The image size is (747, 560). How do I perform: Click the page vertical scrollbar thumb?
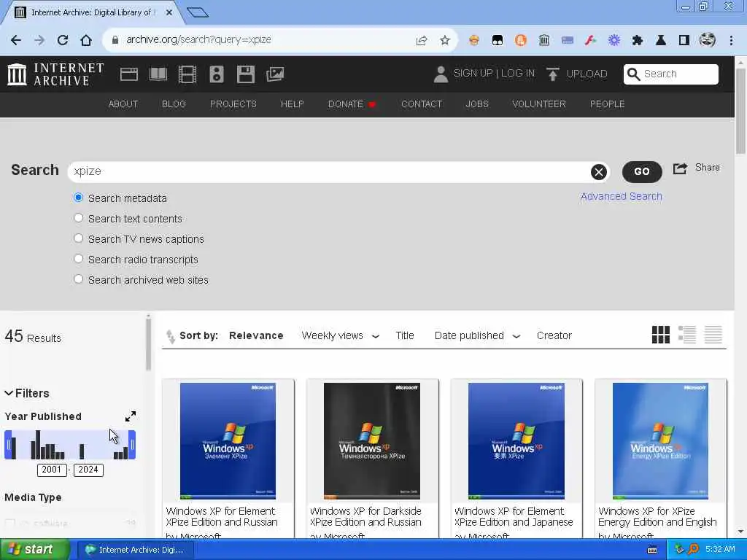740,111
